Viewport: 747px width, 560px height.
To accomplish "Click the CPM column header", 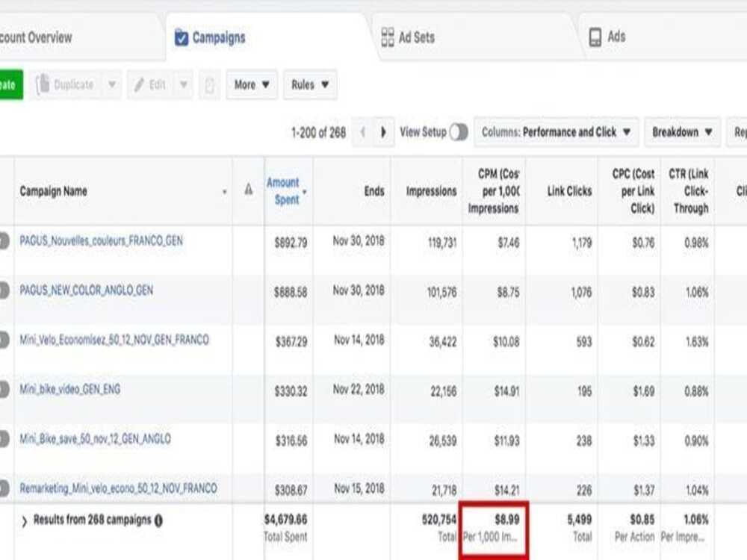I will click(x=494, y=191).
